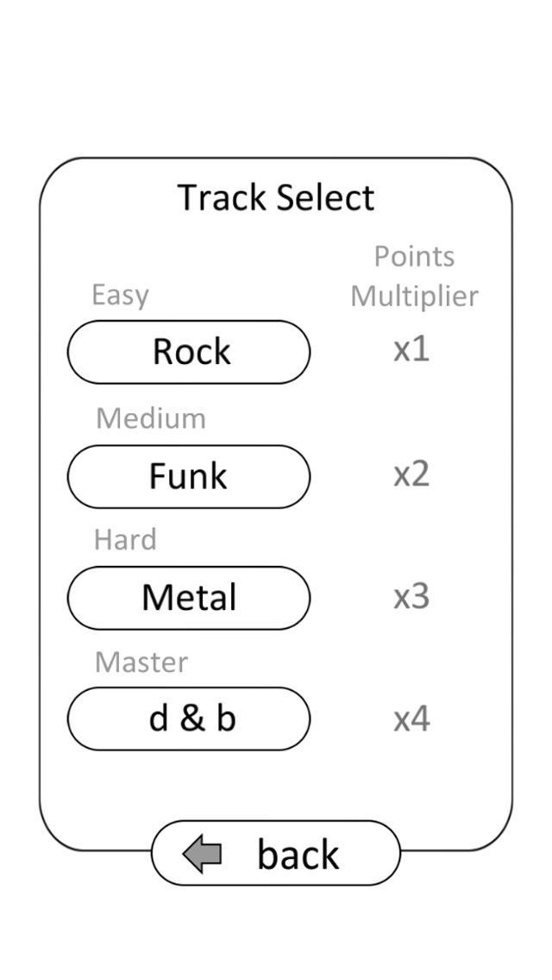Click the back arrow icon

tap(202, 854)
